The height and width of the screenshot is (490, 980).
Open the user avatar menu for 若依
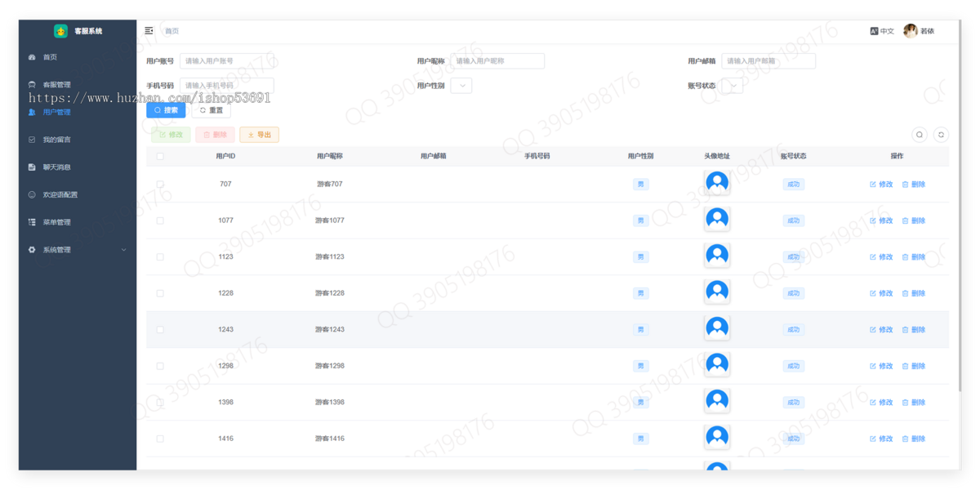coord(919,31)
